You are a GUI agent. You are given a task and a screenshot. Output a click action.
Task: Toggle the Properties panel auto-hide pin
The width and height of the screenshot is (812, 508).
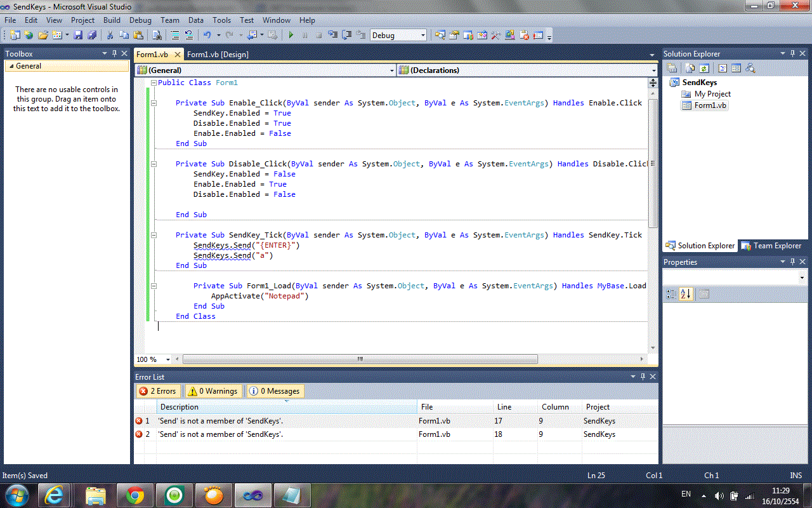click(x=792, y=262)
